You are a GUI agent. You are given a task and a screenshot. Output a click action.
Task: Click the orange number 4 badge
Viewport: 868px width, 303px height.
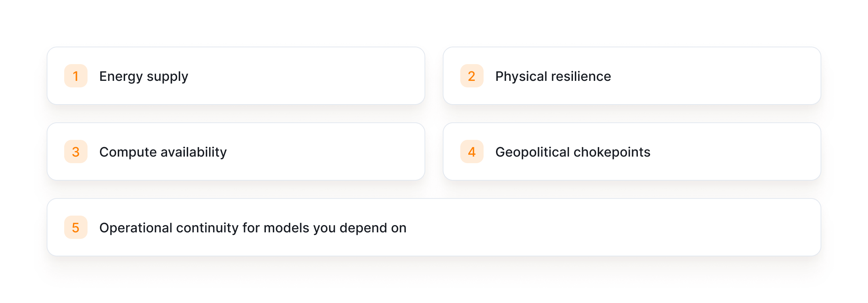click(x=472, y=151)
